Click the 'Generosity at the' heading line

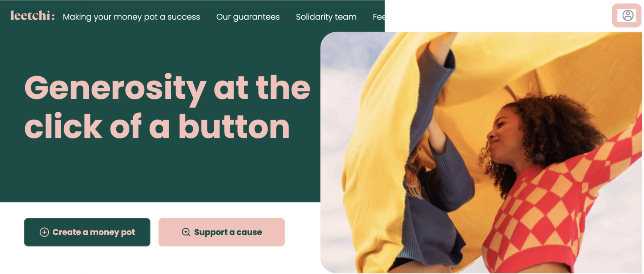coord(168,88)
